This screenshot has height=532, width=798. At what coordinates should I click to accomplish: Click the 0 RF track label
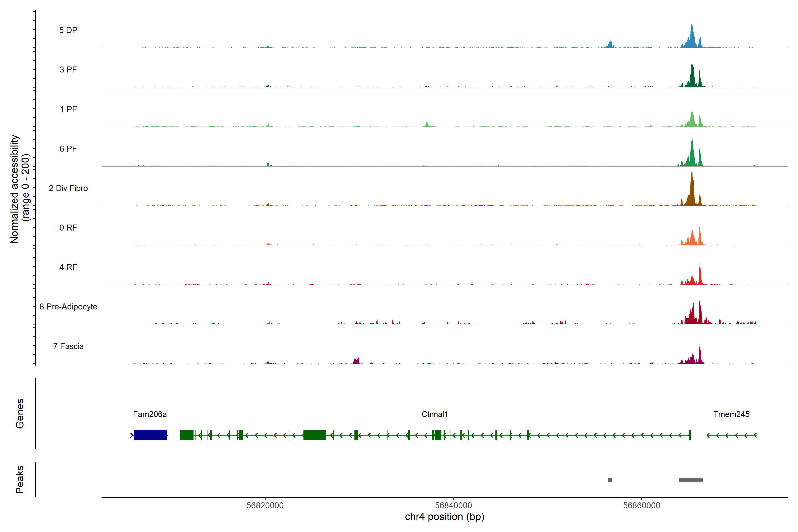(x=68, y=228)
